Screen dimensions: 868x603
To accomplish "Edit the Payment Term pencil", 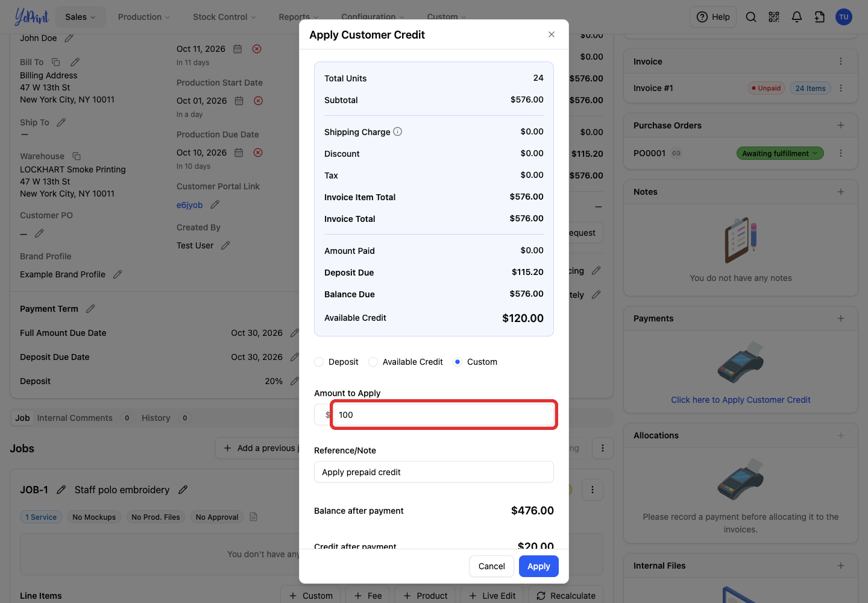I will click(x=90, y=309).
